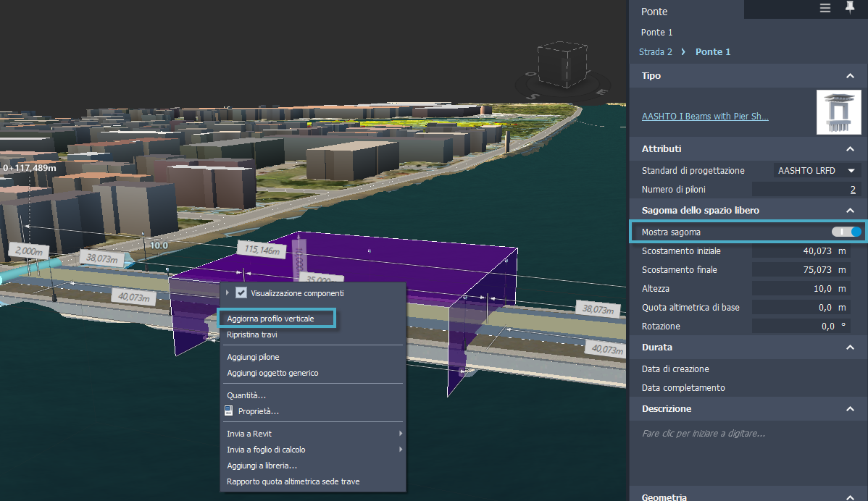Viewport: 868px width, 501px height.
Task: Click AASHTO I Beams with Pier link
Action: 705,116
